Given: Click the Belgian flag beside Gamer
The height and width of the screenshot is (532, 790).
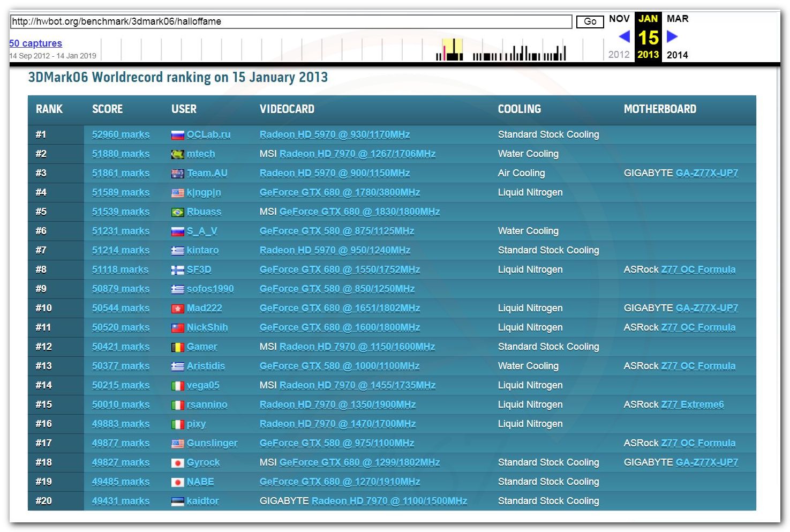Looking at the screenshot, I should coord(177,347).
